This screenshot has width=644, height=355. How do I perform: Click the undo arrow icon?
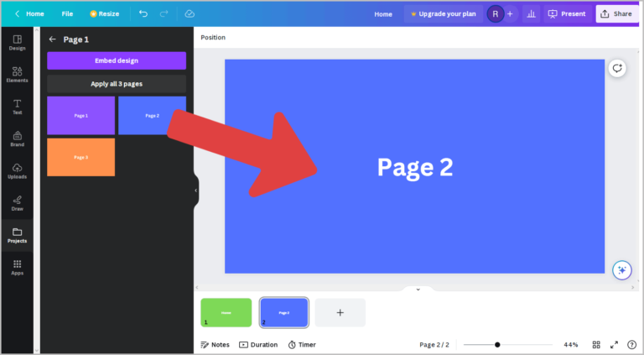143,13
